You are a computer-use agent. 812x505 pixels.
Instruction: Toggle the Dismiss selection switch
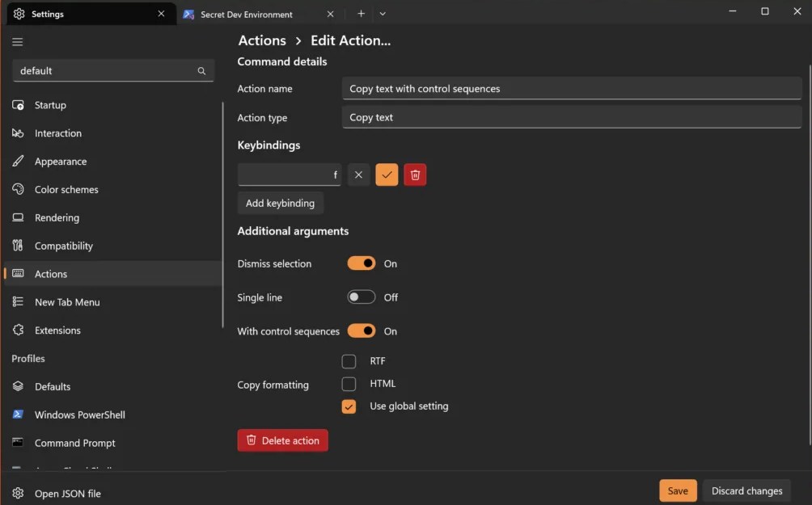pos(361,263)
